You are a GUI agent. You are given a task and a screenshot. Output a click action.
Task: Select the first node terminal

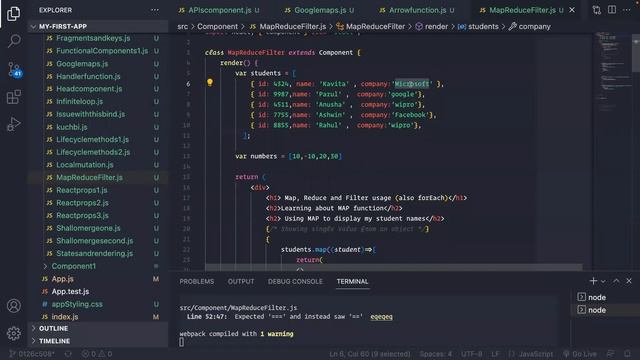(592, 297)
